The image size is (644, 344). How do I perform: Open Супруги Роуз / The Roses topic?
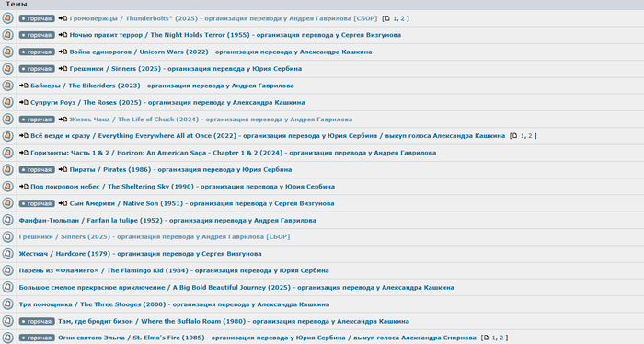[167, 102]
